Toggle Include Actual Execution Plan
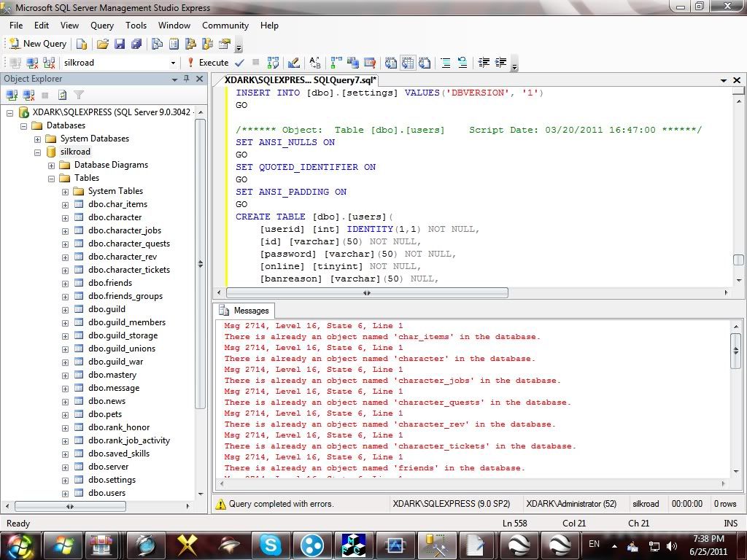This screenshot has width=747, height=560. [x=336, y=63]
